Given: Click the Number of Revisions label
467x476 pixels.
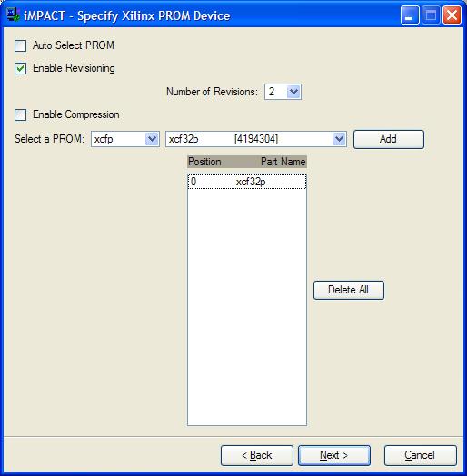Looking at the screenshot, I should (x=212, y=92).
